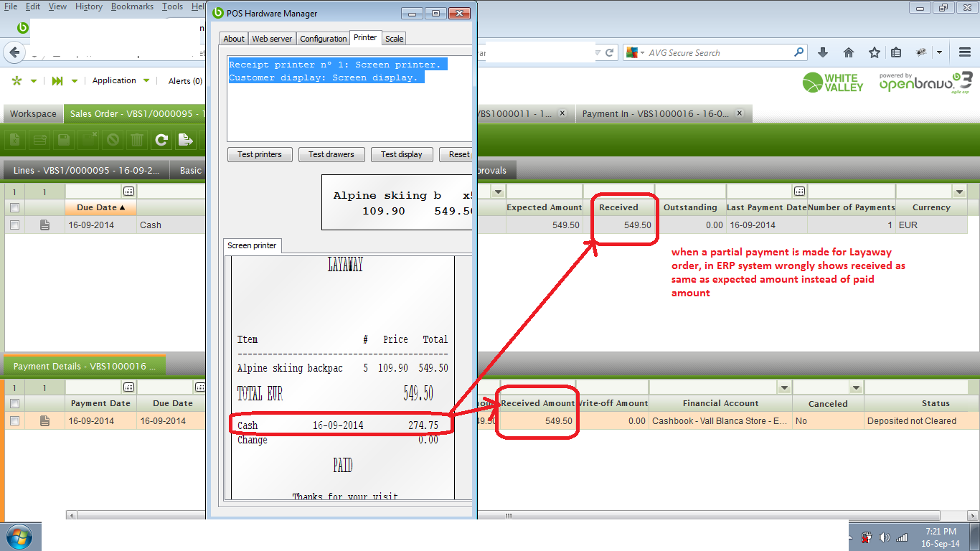The width and height of the screenshot is (980, 551).
Task: Switch to the About tab in POS Hardware Manager
Action: (x=234, y=39)
